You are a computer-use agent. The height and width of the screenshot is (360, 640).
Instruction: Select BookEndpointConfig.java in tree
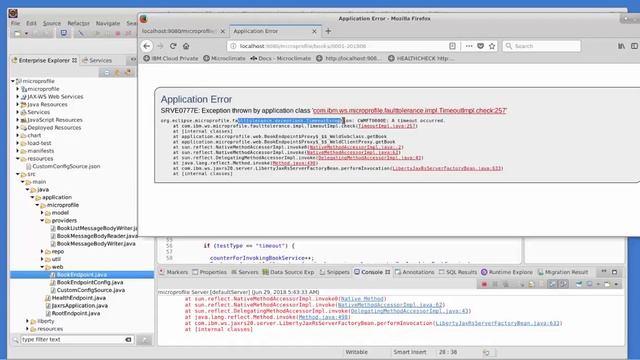coord(87,282)
